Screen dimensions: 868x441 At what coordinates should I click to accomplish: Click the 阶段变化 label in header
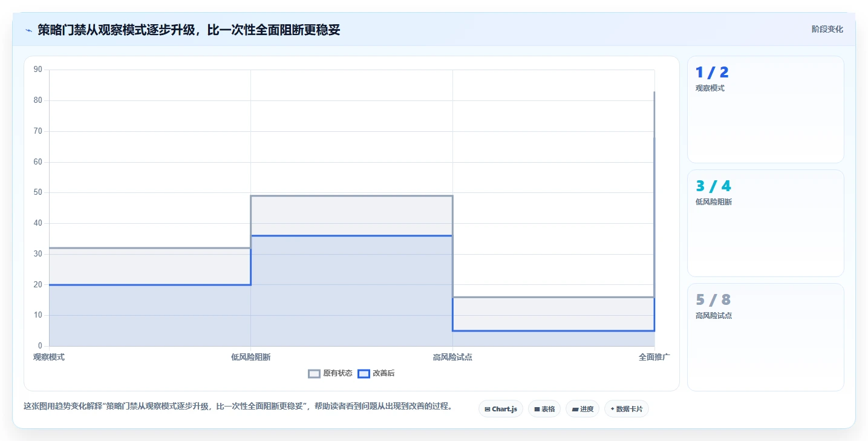point(827,30)
